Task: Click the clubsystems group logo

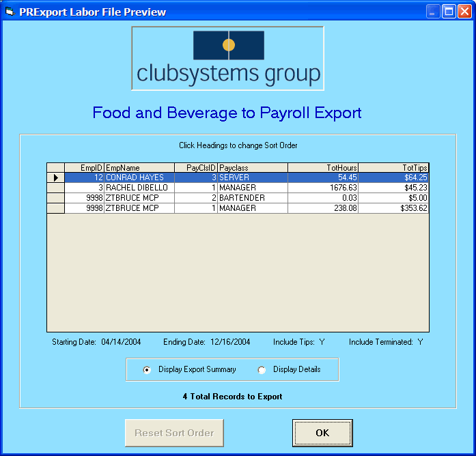Action: [x=227, y=58]
